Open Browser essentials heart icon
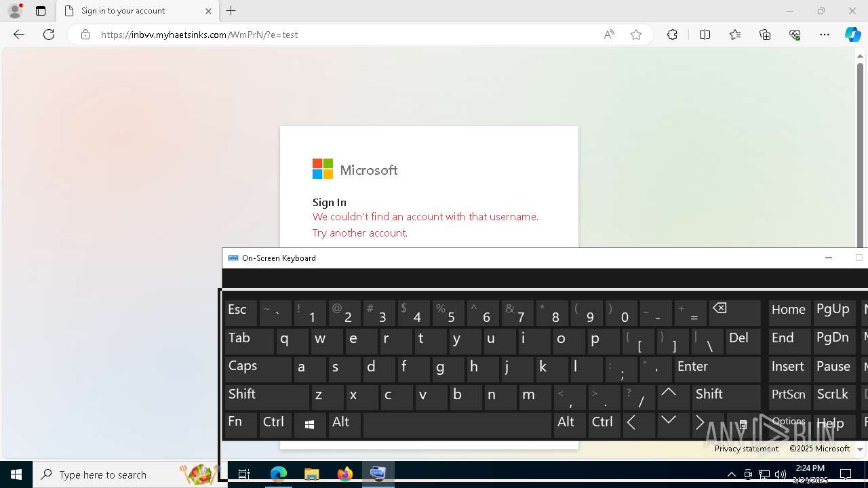The height and width of the screenshot is (488, 868). click(x=795, y=35)
